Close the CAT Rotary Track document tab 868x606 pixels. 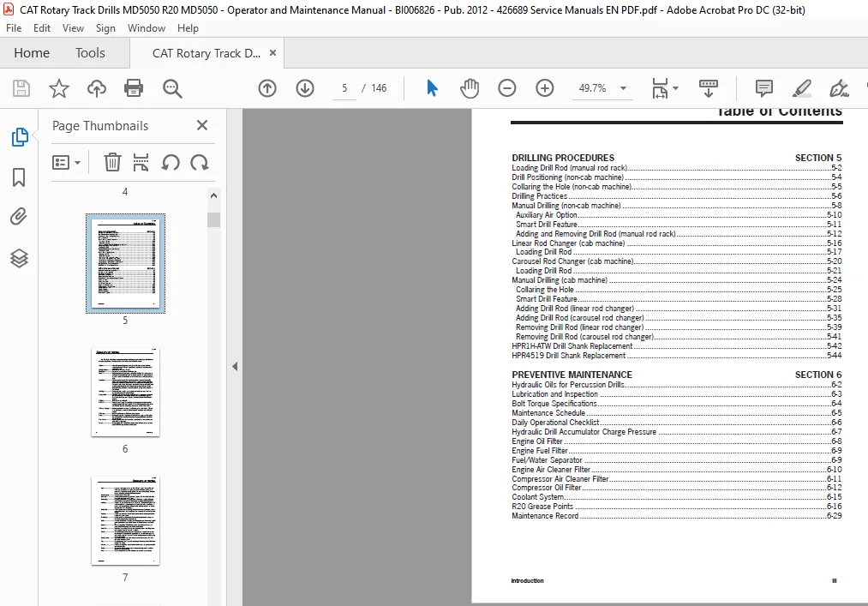tap(272, 52)
